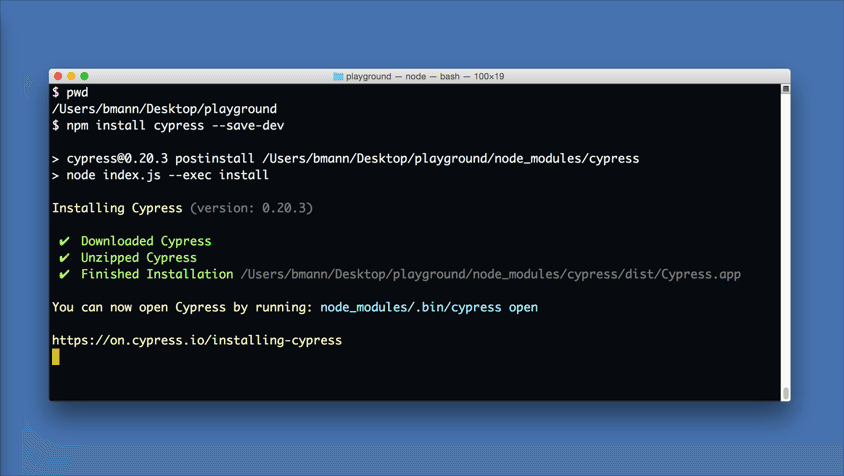Click the split pane icon above the scrollbar
This screenshot has height=476, width=844.
coord(785,88)
